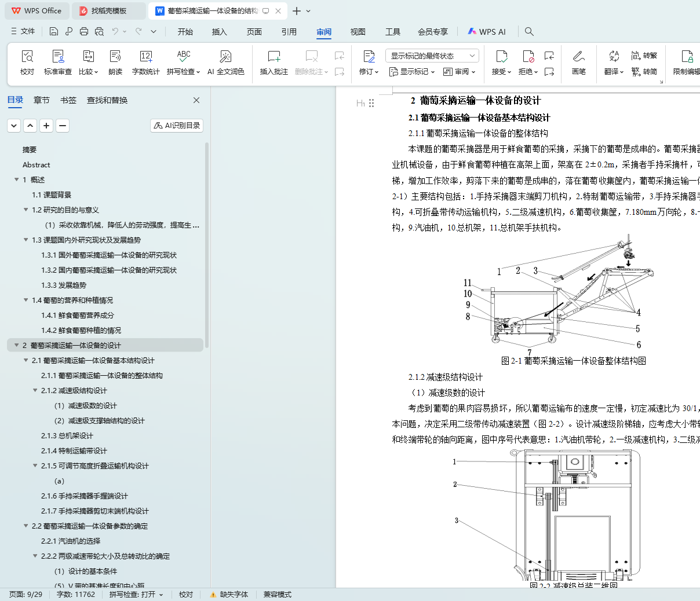Toggle 修订 track changes
700x601 pixels.
[369, 63]
